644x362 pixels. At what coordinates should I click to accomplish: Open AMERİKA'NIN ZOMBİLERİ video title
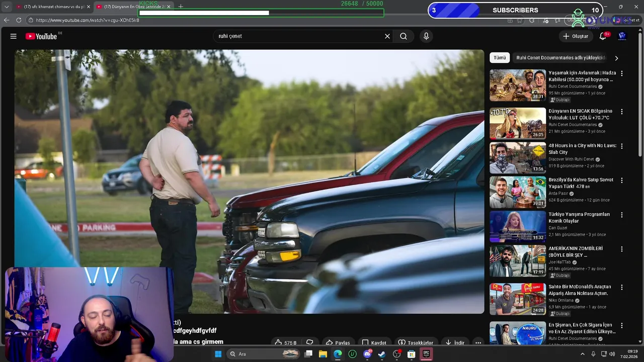click(576, 251)
